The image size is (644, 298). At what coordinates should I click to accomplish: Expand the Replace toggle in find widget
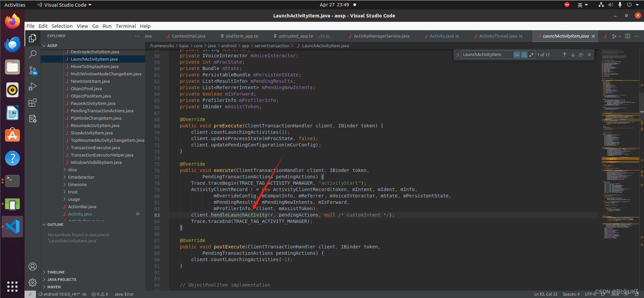pyautogui.click(x=457, y=55)
